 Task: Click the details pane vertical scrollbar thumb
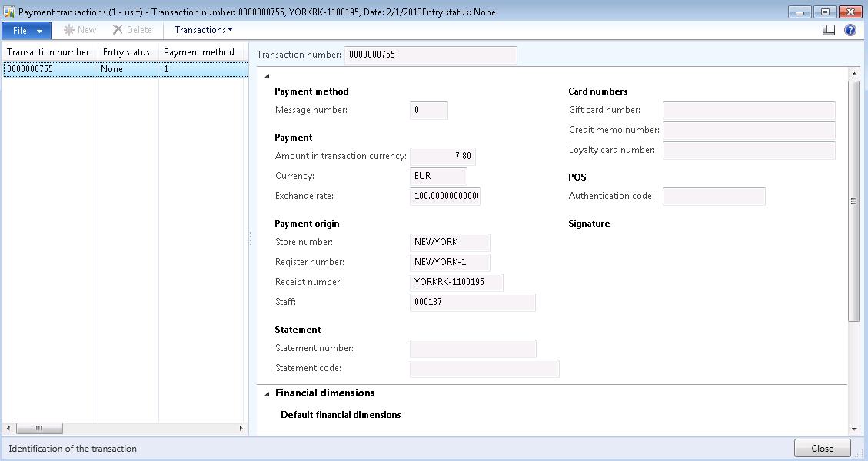click(x=853, y=201)
